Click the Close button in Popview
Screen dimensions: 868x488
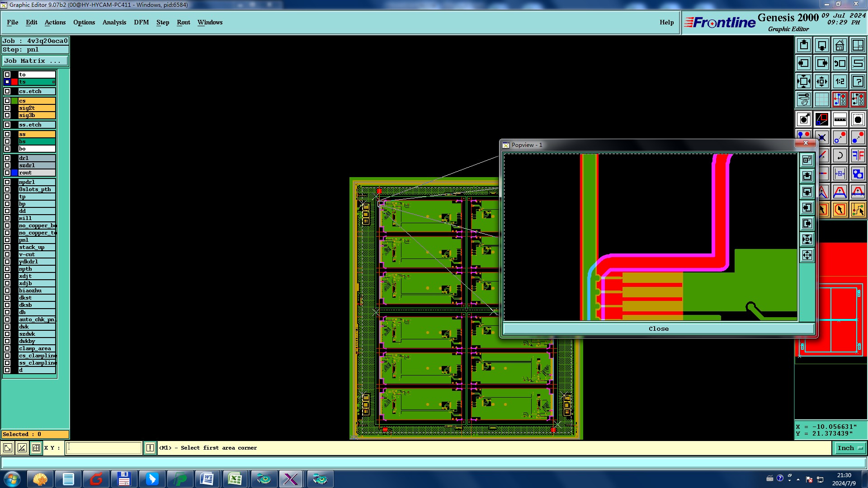[x=658, y=328]
